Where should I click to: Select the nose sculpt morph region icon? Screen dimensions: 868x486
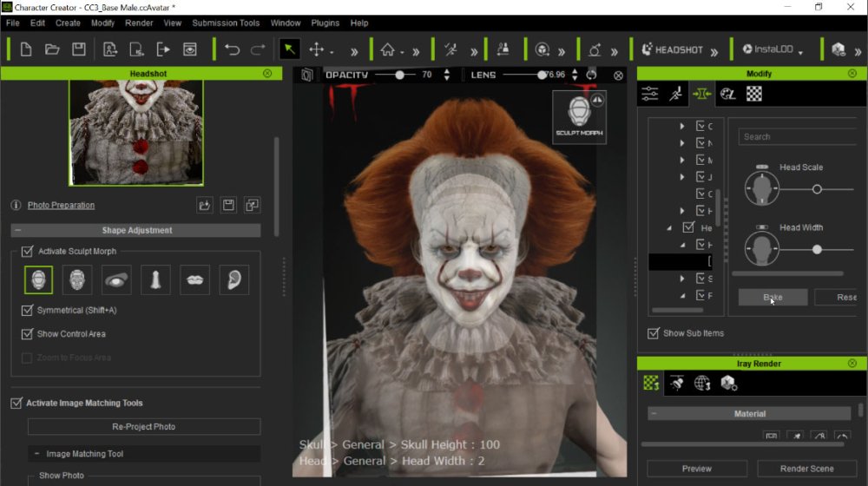click(155, 280)
